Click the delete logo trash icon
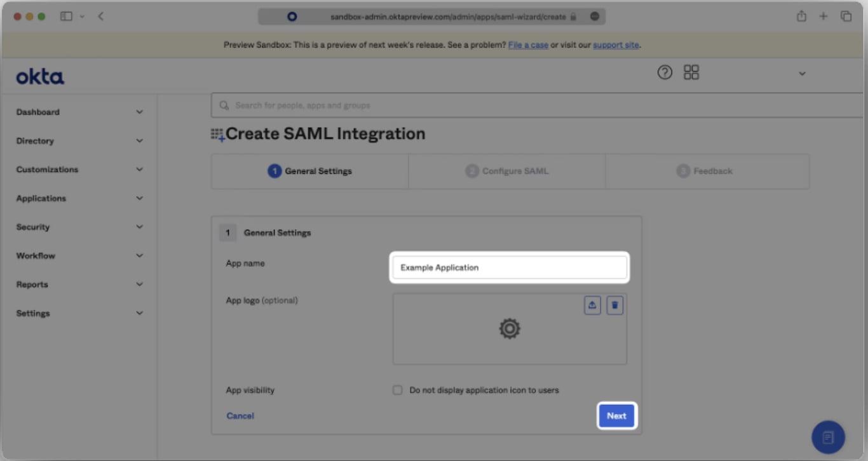The width and height of the screenshot is (868, 461). tap(614, 305)
